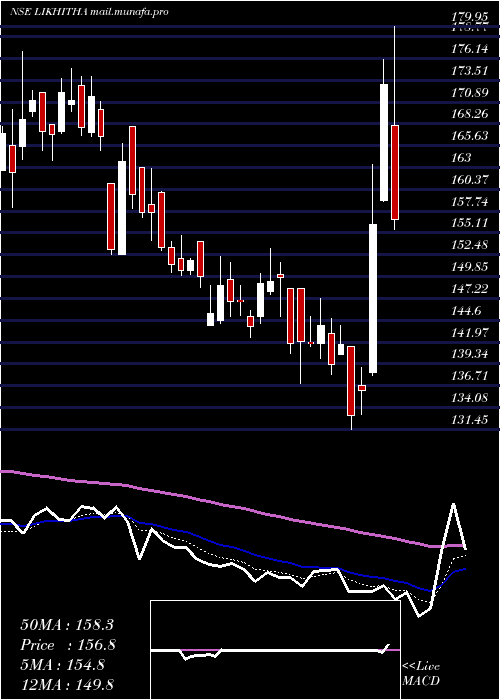Click the 157.74 price axis label
Viewport: 500px width, 700px height.
(469, 201)
